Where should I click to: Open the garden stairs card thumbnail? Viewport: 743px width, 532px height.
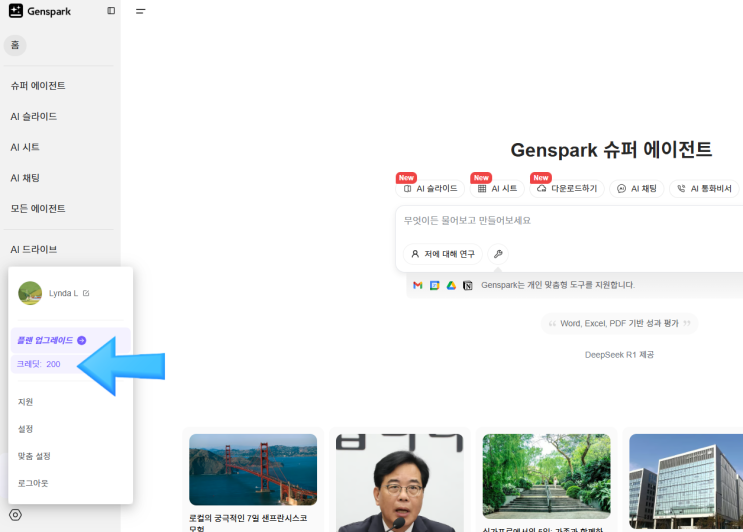(546, 476)
